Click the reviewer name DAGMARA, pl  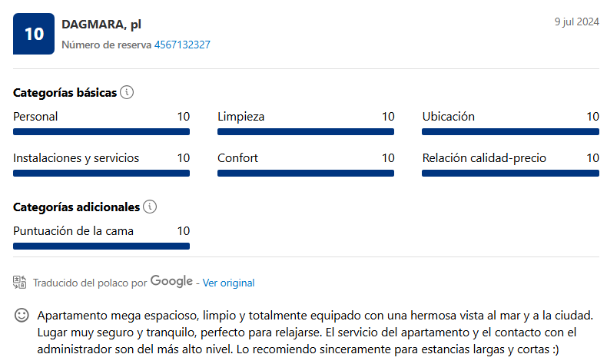[101, 25]
